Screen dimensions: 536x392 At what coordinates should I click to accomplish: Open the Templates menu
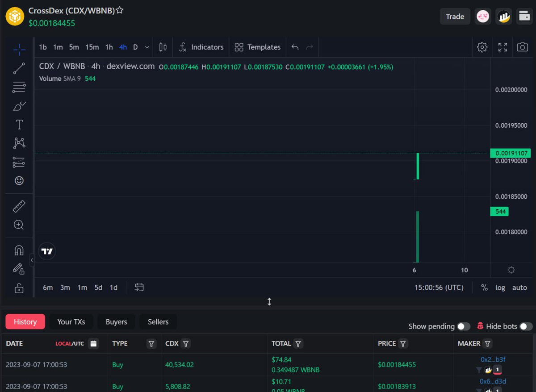pyautogui.click(x=258, y=47)
